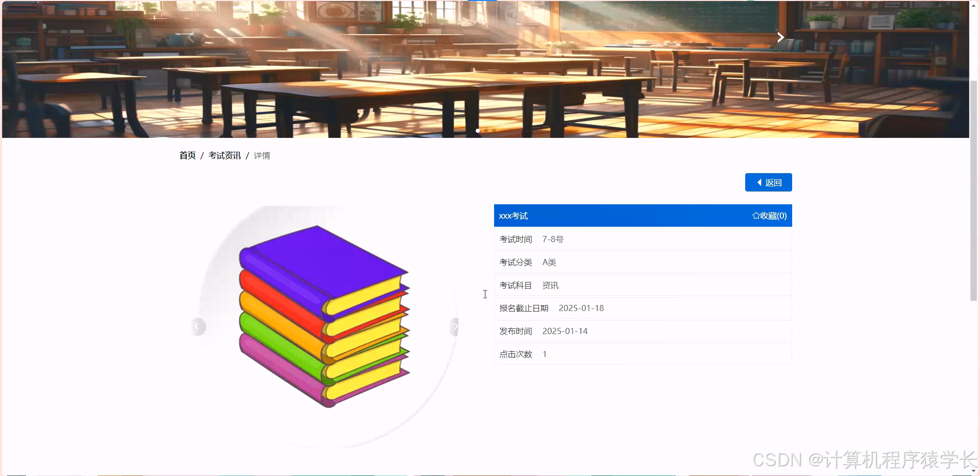Click the star icon next to 收藏
This screenshot has width=980, height=476.
click(x=755, y=215)
